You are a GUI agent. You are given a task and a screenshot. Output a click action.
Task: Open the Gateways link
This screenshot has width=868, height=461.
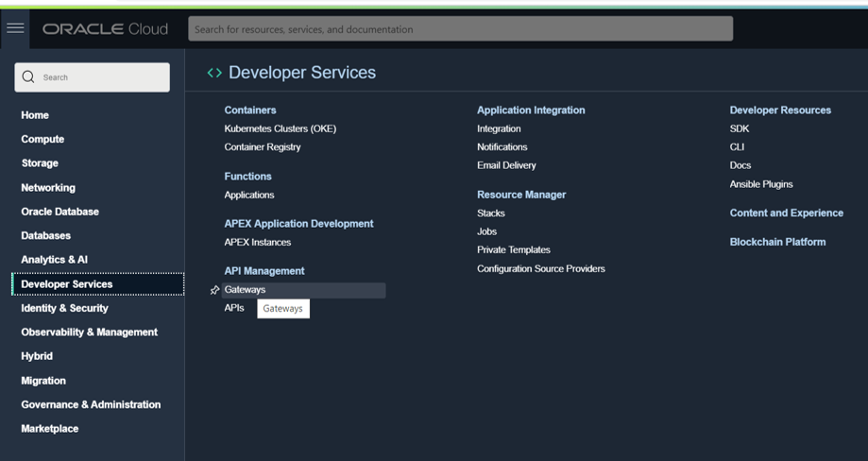click(304, 290)
